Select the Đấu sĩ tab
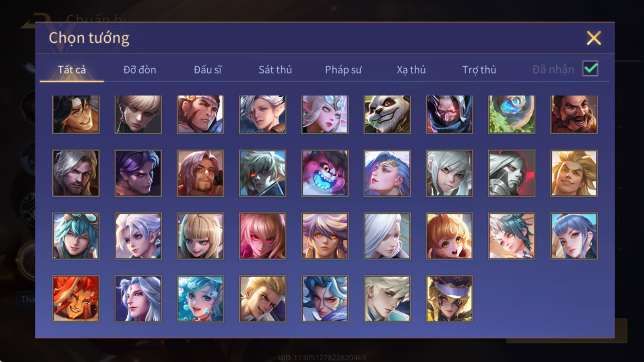This screenshot has height=362, width=644. pyautogui.click(x=207, y=70)
